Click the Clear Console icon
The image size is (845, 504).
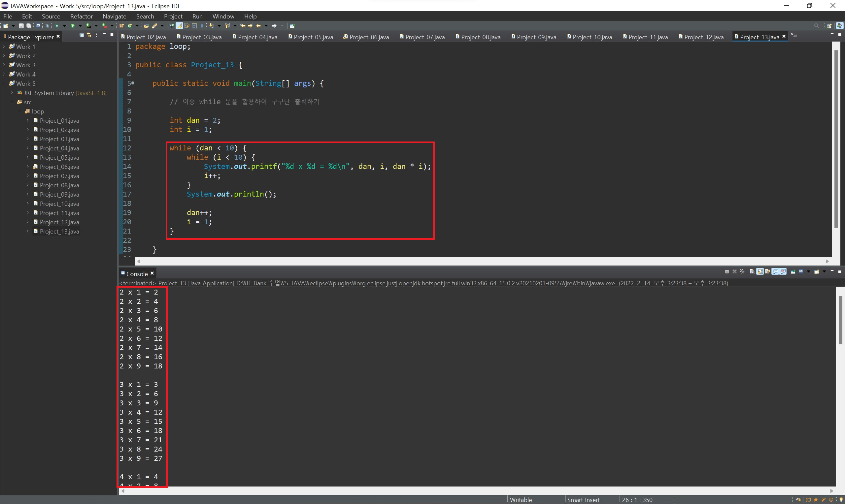tap(752, 272)
